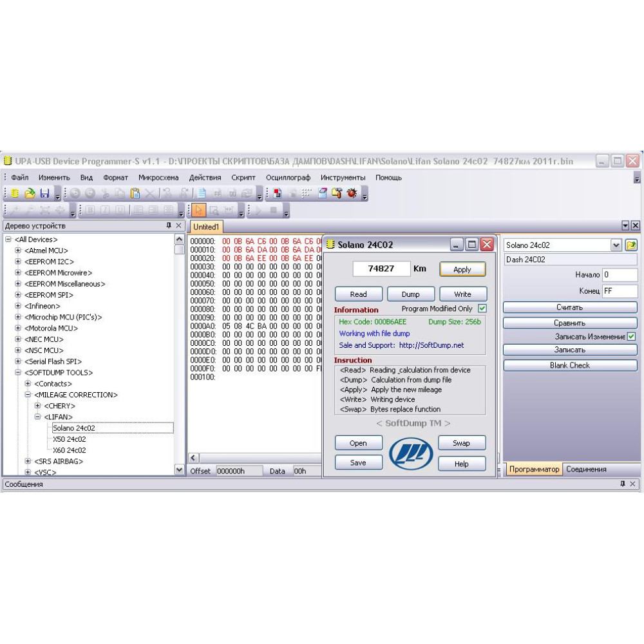Viewport: 644px width, 644px height.
Task: Click the Apply mileage button
Action: pos(462,269)
